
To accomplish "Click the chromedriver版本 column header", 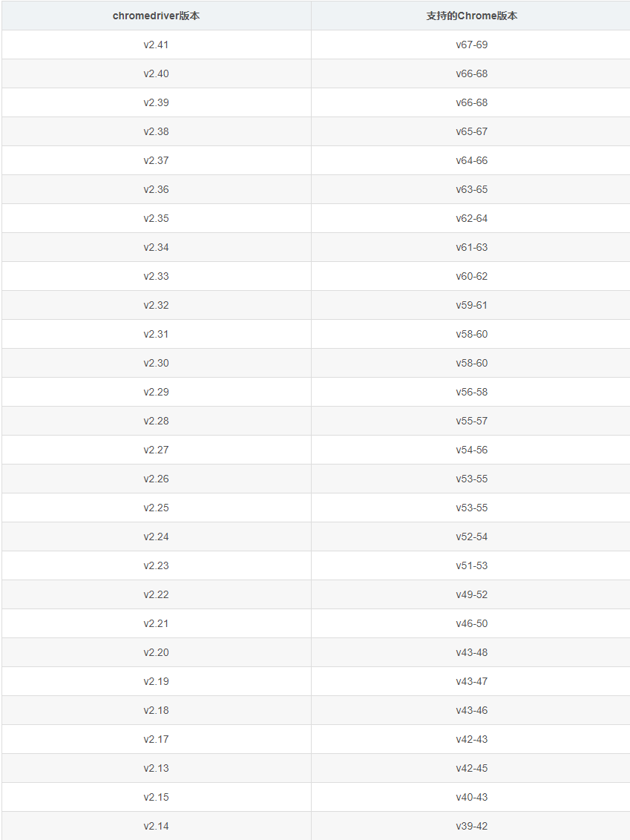I will (x=156, y=16).
